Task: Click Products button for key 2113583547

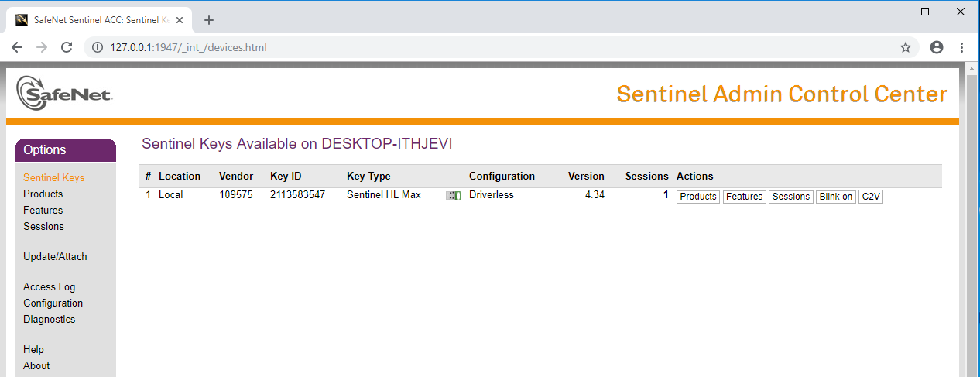Action: click(698, 197)
